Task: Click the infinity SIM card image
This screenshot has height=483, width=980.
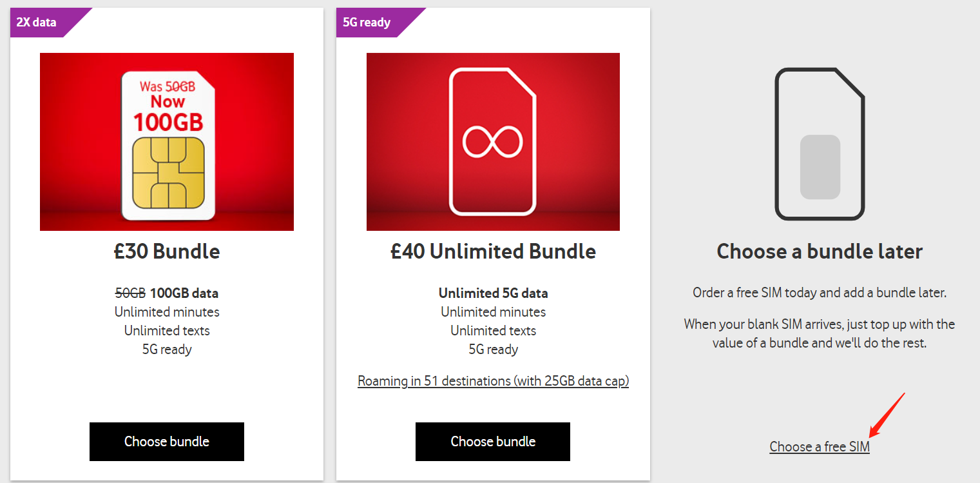Action: [x=493, y=142]
